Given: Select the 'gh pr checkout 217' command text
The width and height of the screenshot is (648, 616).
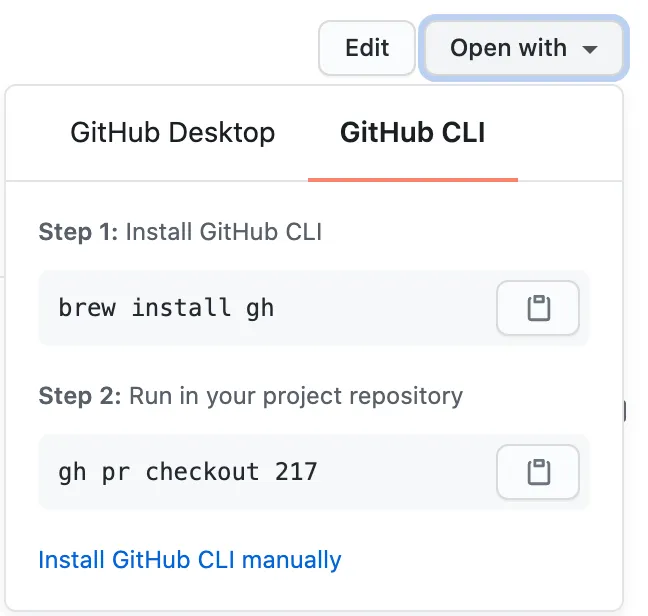Looking at the screenshot, I should 188,472.
